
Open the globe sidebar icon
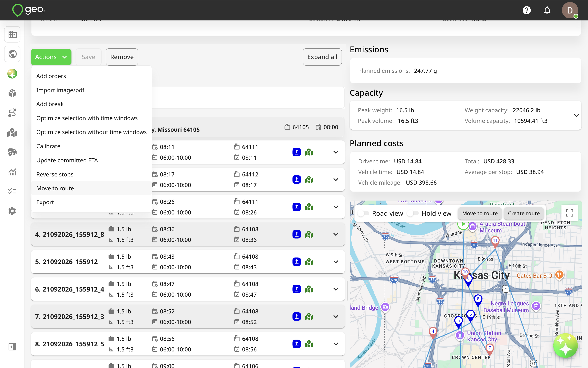click(12, 54)
